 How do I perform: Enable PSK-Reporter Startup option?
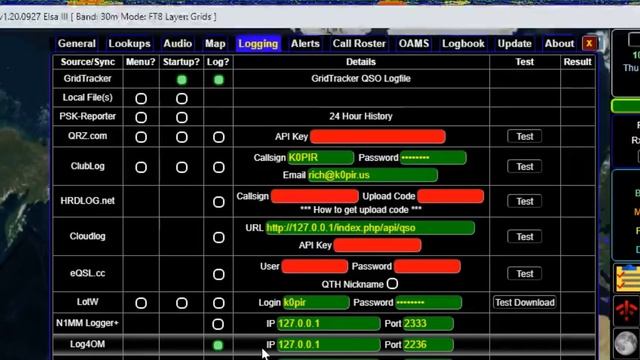(x=182, y=118)
